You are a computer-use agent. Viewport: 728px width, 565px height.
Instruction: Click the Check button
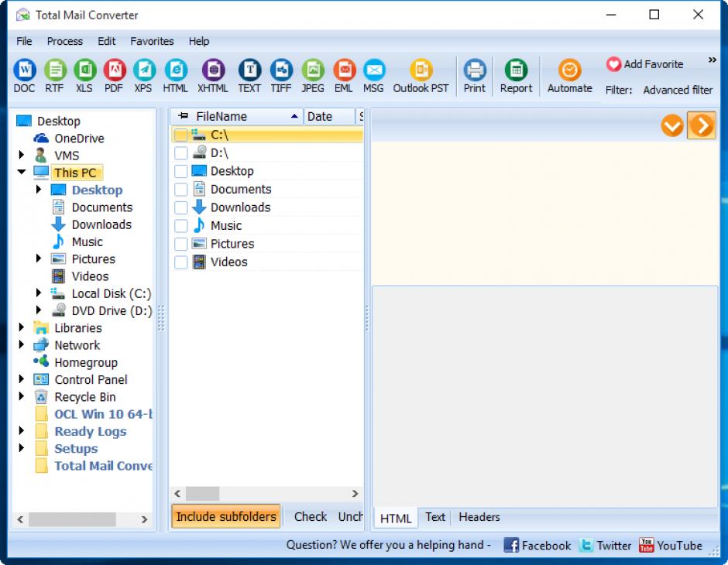[310, 517]
